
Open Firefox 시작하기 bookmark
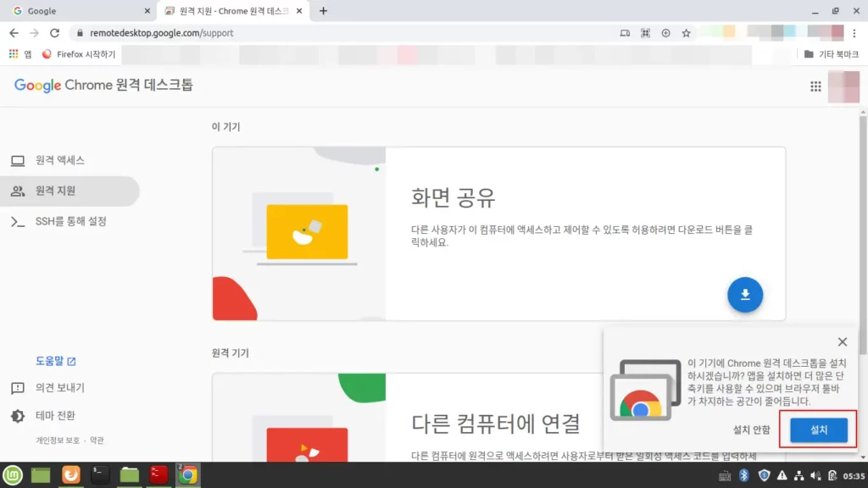(x=79, y=54)
